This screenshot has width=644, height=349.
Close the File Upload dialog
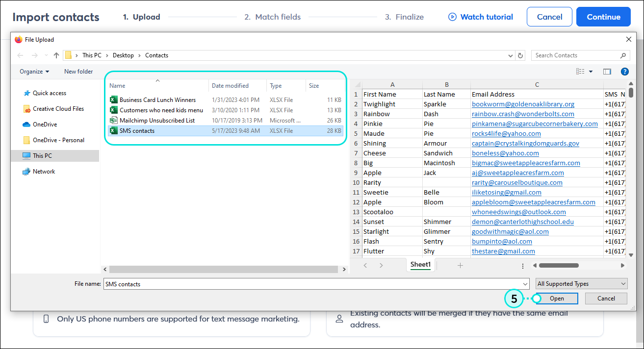[x=629, y=40]
